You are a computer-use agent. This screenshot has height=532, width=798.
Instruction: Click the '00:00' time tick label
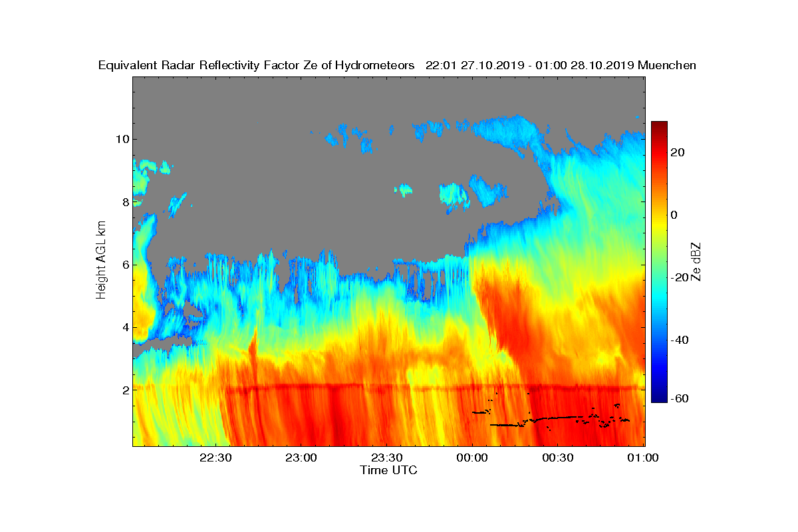(x=472, y=458)
